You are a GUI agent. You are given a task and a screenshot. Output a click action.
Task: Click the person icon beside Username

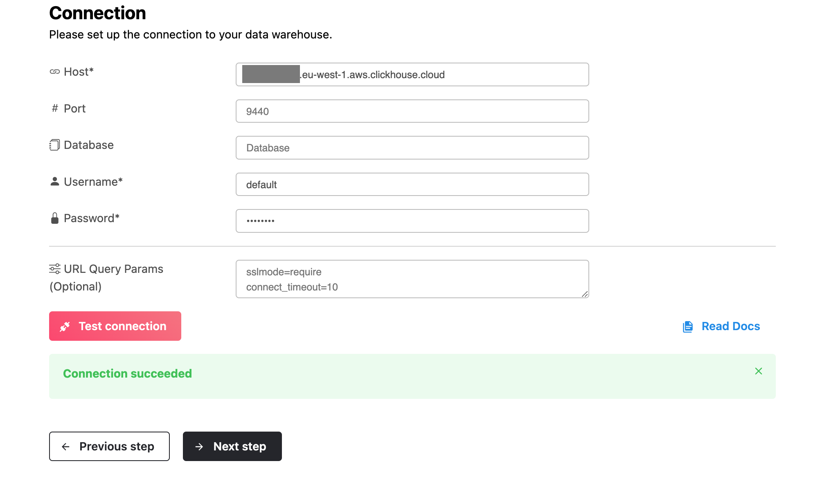point(54,182)
